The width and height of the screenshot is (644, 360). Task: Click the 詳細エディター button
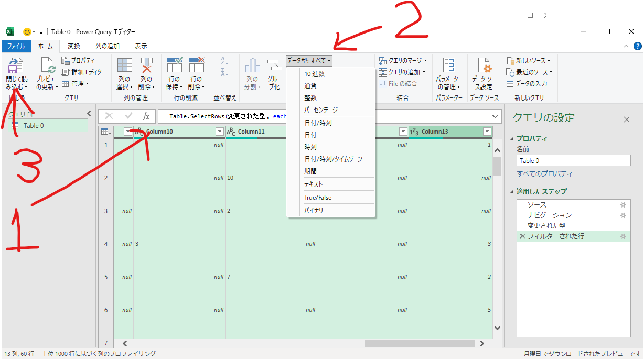coord(84,72)
